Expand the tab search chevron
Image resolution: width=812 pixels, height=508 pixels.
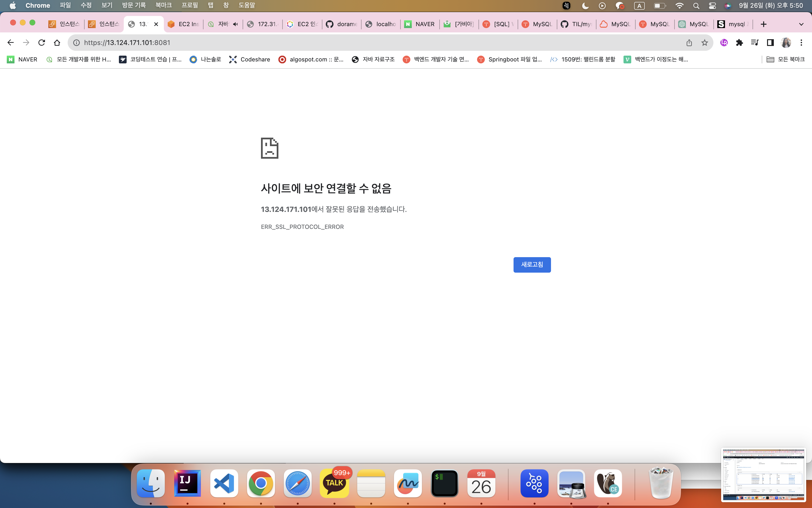pos(801,24)
